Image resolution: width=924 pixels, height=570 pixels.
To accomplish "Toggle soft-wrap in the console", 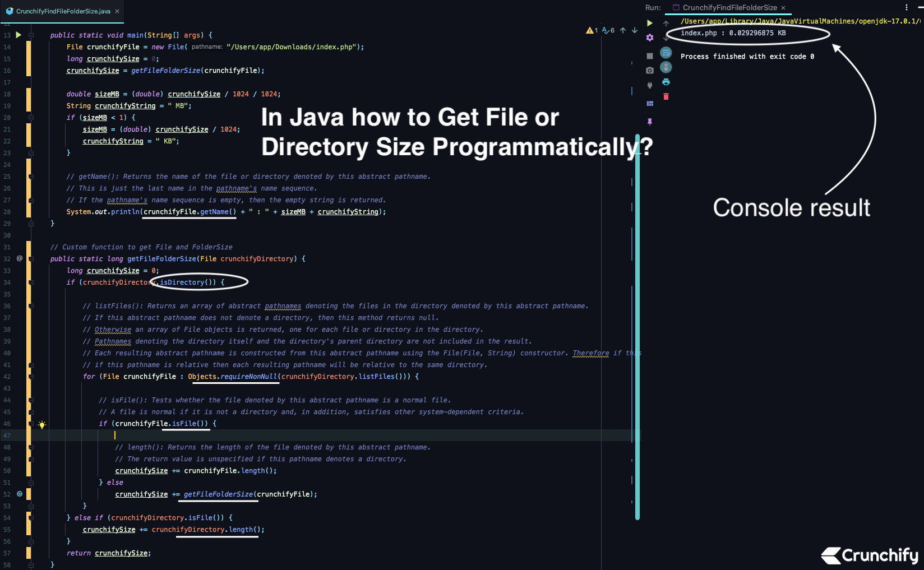I will coord(666,53).
